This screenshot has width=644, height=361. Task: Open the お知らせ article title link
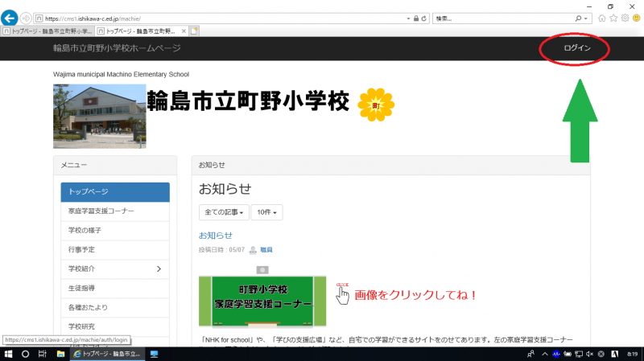(215, 235)
